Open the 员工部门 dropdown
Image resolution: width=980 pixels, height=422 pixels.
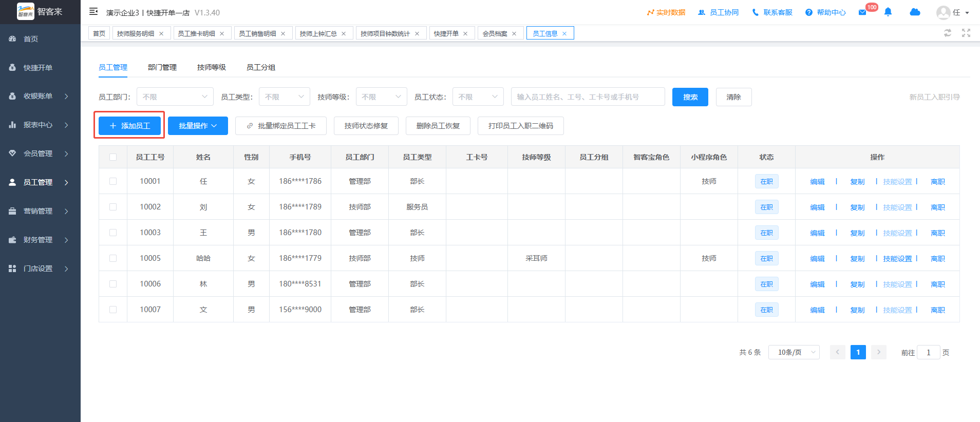(x=175, y=97)
